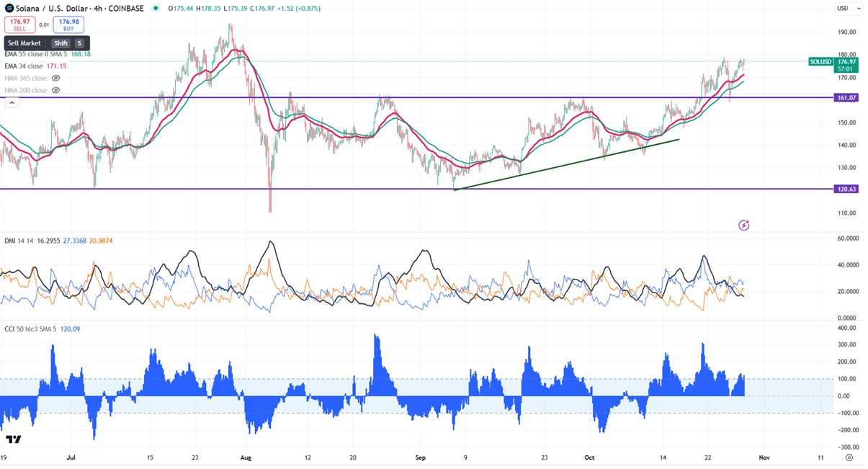Click the Sep date on time axis

click(421, 457)
